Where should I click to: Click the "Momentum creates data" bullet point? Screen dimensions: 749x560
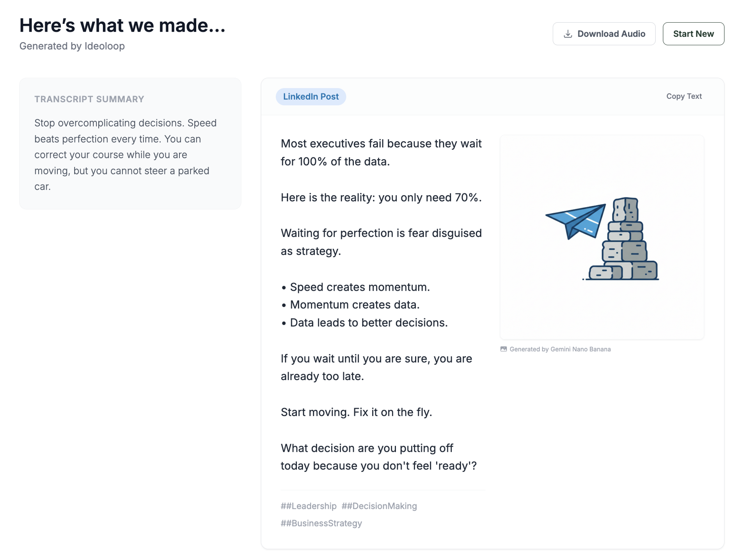pos(354,304)
